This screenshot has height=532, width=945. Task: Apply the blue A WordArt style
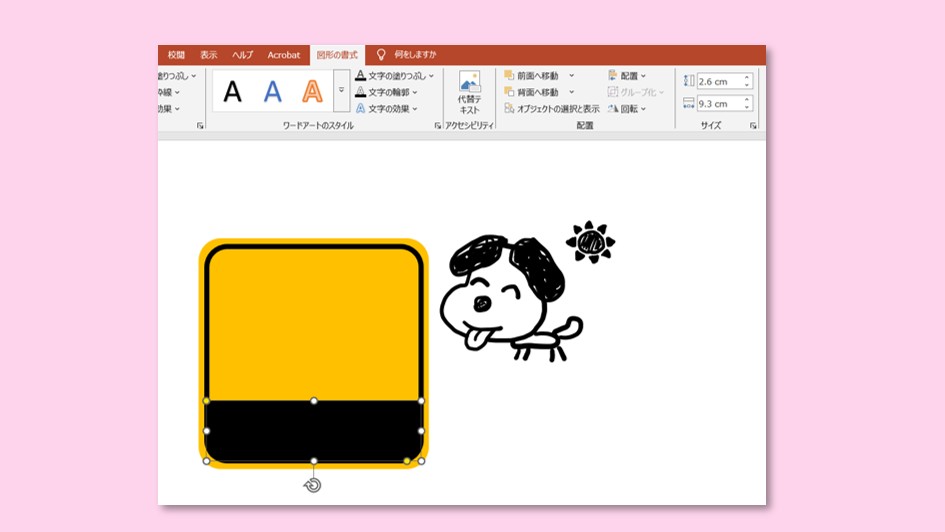click(x=272, y=92)
